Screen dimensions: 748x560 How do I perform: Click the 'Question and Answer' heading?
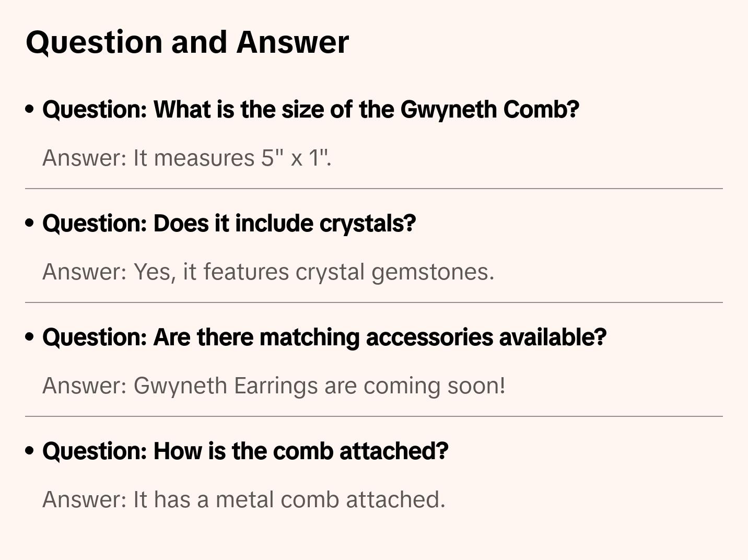[187, 42]
